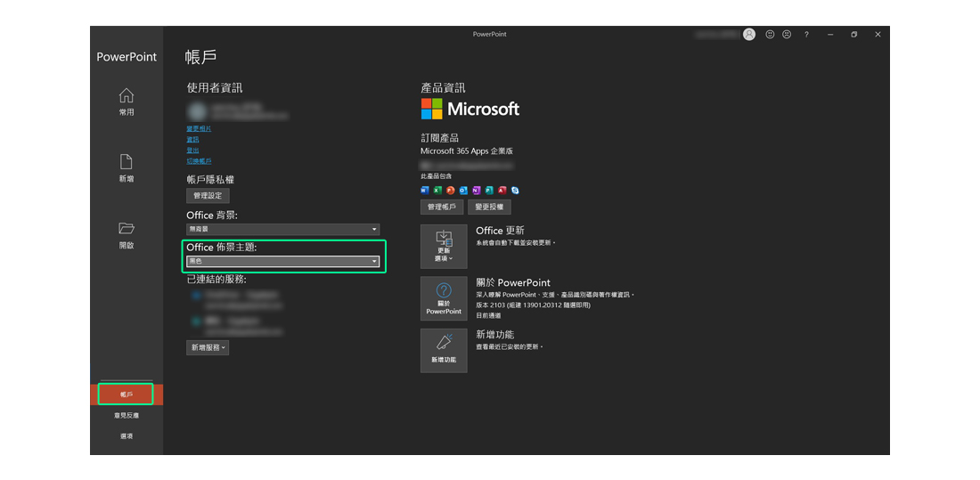This screenshot has width=980, height=480.
Task: Click the user profile avatar in title bar
Action: point(748,35)
